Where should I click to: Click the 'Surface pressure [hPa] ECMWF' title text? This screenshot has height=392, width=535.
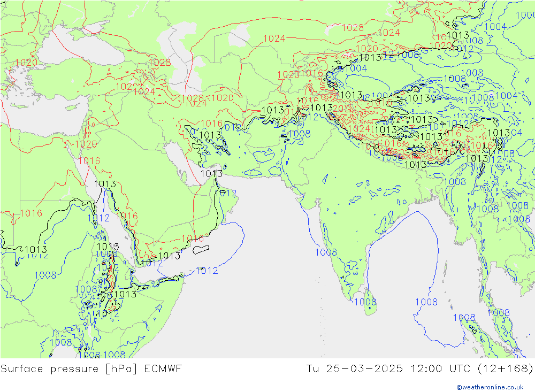[91, 369]
